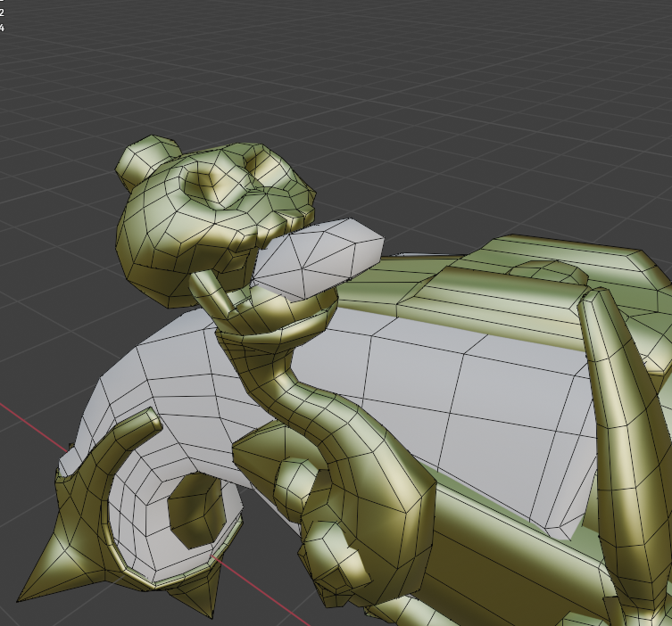Select the light gray wedge in the creature's mouth
The width and height of the screenshot is (672, 626).
318,259
